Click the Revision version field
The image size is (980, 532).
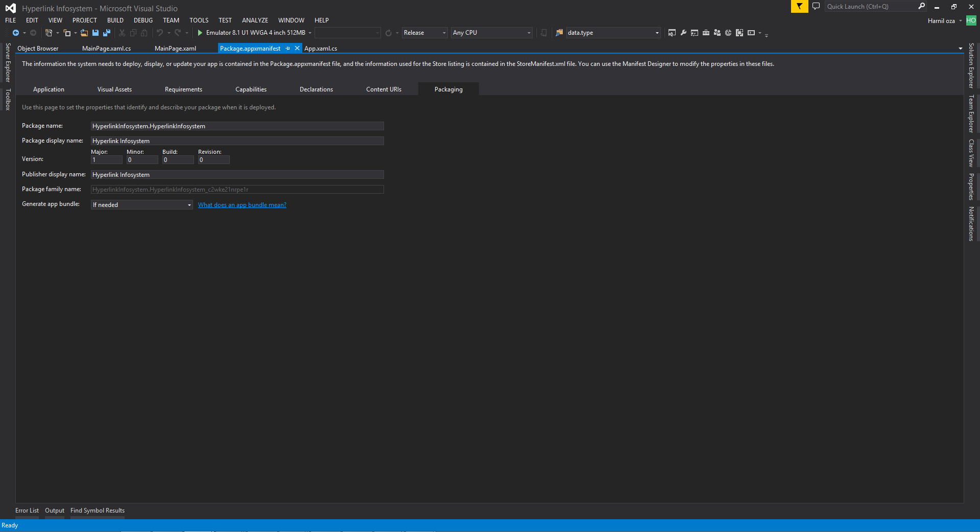[214, 160]
